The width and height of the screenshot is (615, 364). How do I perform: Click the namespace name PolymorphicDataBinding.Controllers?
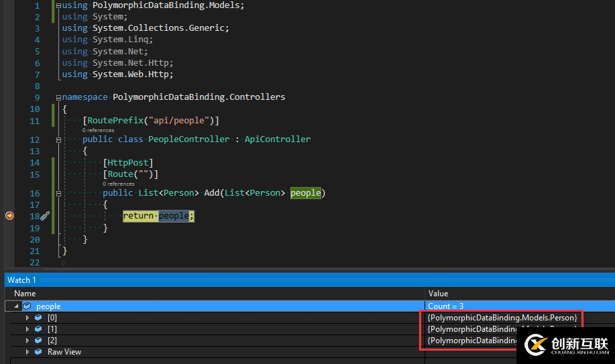[x=199, y=97]
